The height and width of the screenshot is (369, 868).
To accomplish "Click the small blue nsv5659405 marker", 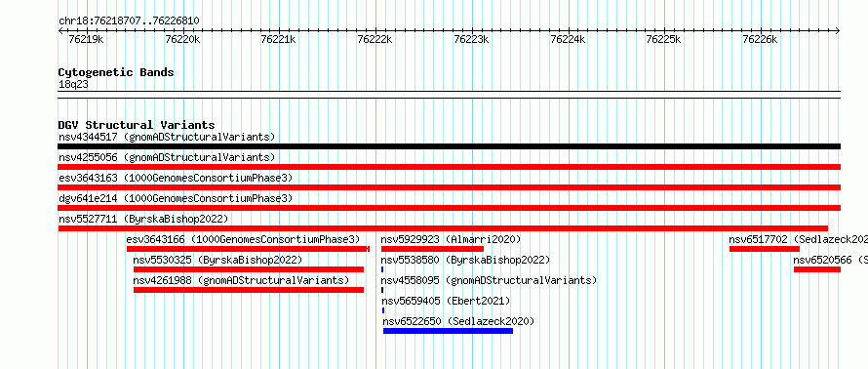I will pyautogui.click(x=383, y=310).
